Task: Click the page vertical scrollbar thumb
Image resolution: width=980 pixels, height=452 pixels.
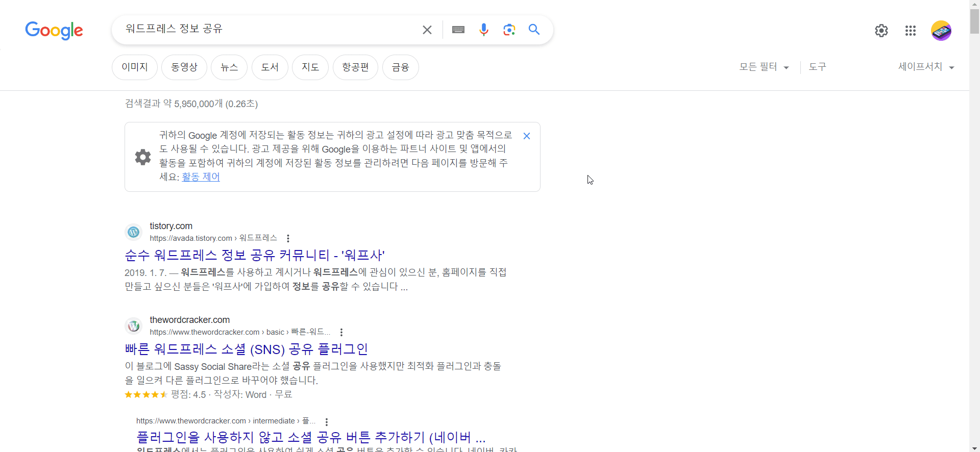Action: tap(975, 21)
